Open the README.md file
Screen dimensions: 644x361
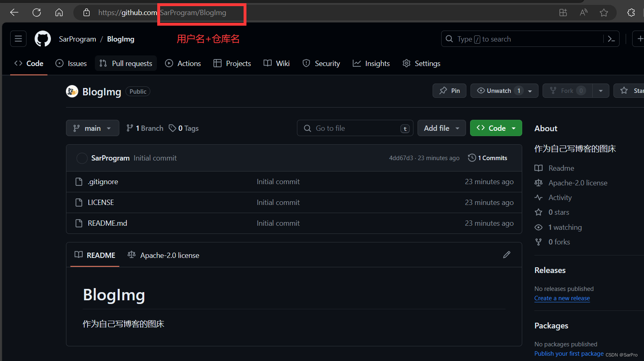tap(108, 223)
